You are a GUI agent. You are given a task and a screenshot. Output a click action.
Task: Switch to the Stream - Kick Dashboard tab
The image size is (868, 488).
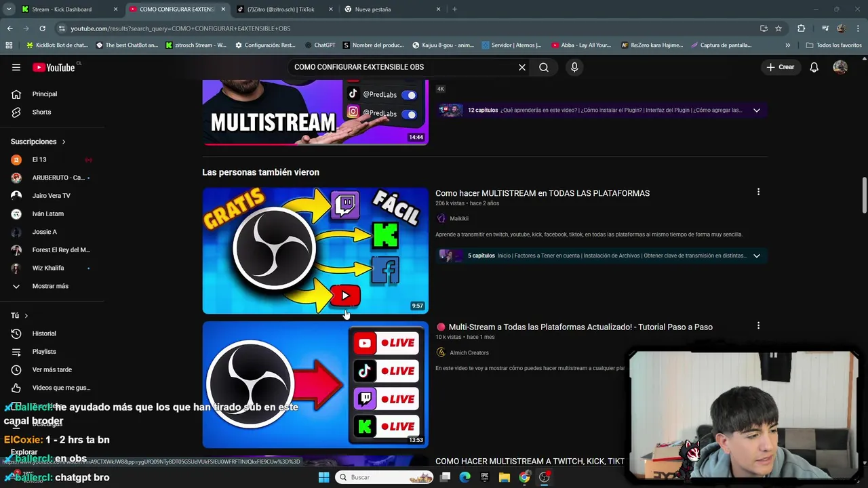[69, 9]
